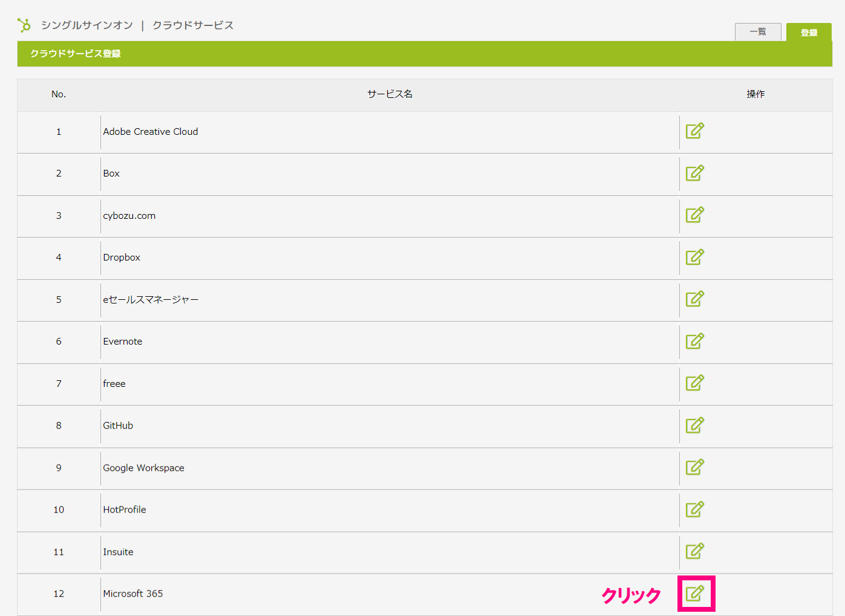Click the edit icon for freee
The height and width of the screenshot is (616, 845).
[x=694, y=383]
